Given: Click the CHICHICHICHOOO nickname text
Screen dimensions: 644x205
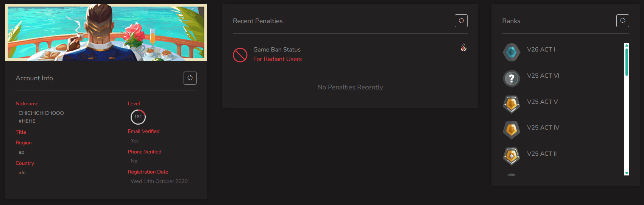Looking at the screenshot, I should (x=41, y=113).
